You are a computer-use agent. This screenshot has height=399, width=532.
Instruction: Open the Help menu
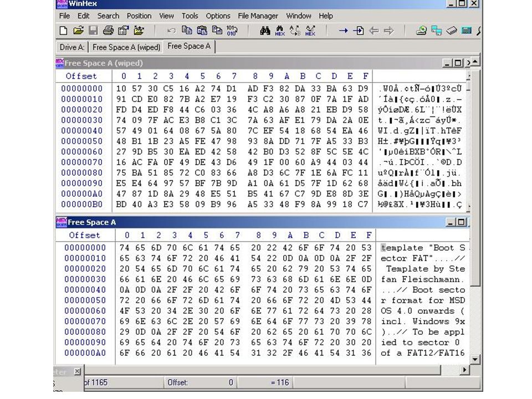click(x=326, y=16)
